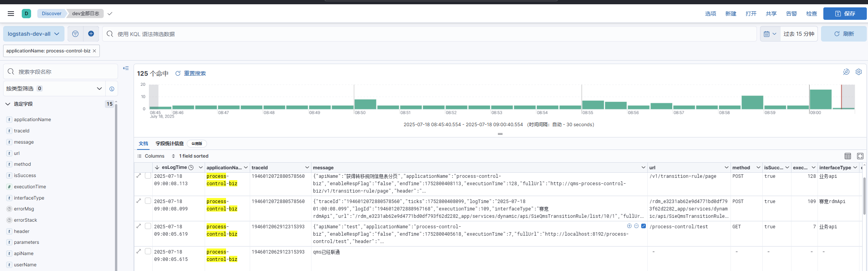
Task: Open the display density grid icon
Action: click(848, 156)
